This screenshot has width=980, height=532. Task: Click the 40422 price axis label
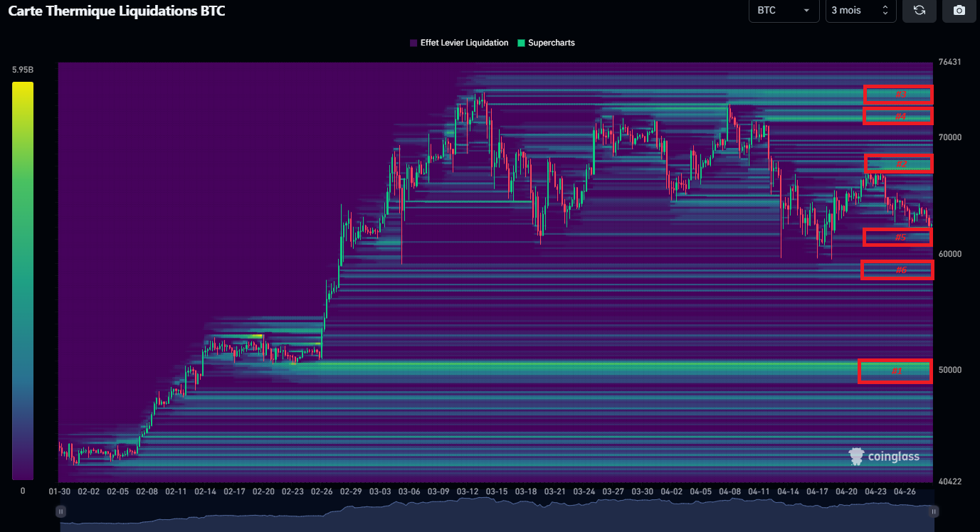click(x=949, y=482)
